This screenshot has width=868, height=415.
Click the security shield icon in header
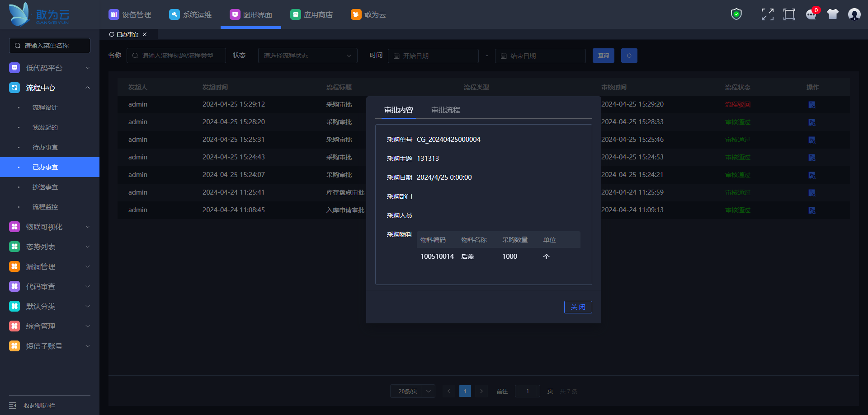coord(736,14)
